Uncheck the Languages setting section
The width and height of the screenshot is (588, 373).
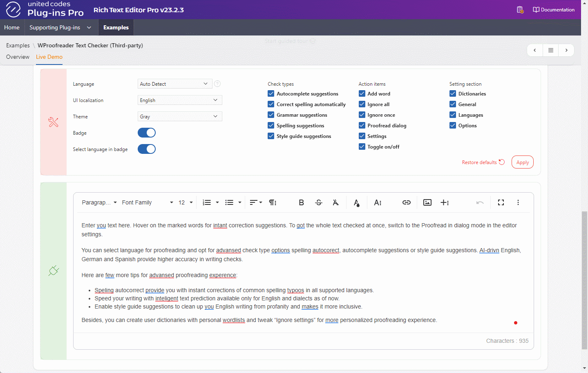(453, 115)
